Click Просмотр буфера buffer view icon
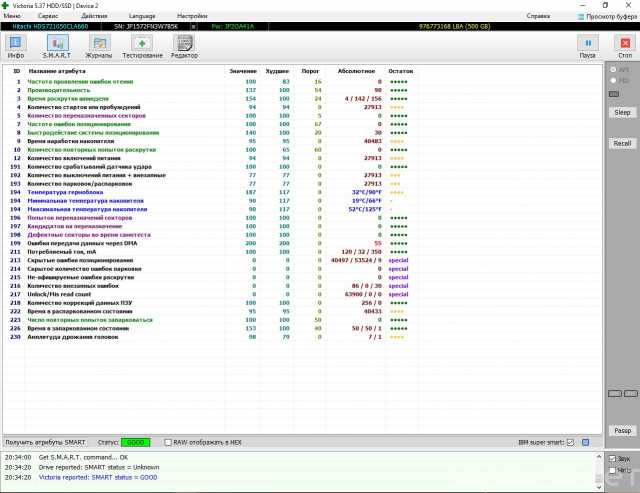The height and width of the screenshot is (493, 640). click(x=580, y=16)
